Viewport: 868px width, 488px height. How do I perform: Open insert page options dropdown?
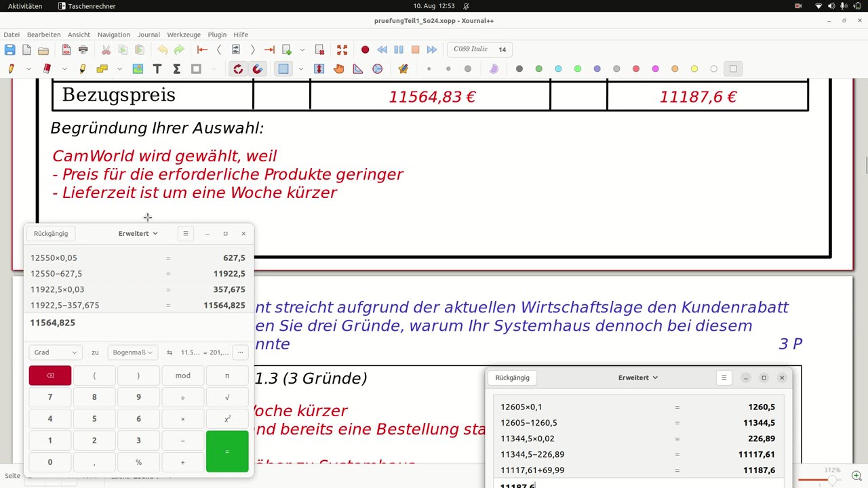click(x=302, y=49)
